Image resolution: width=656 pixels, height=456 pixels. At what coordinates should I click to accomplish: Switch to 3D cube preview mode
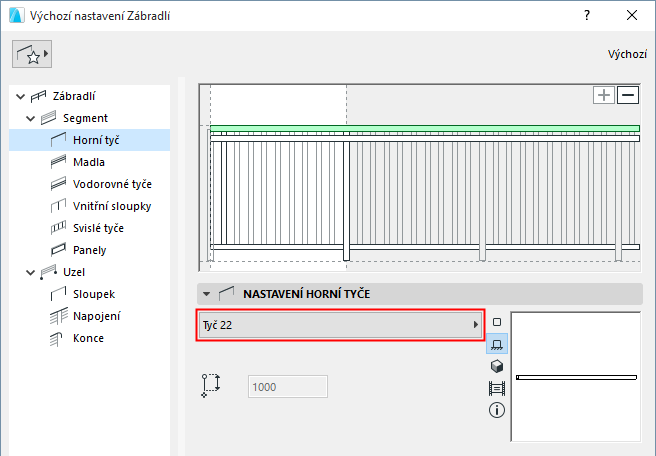point(497,366)
